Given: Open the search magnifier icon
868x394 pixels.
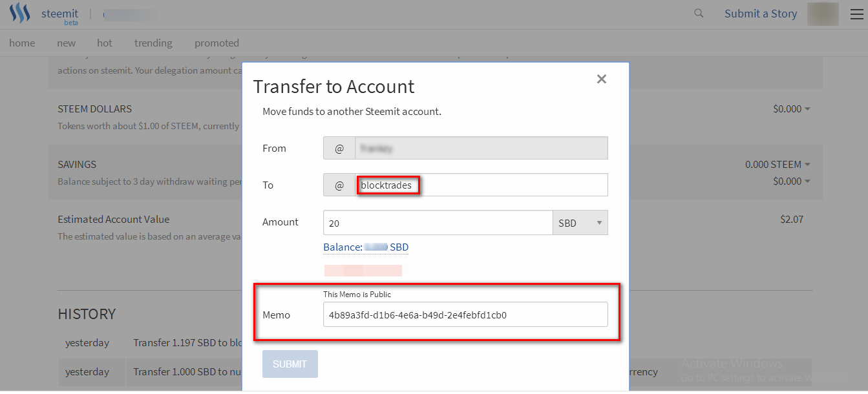Looking at the screenshot, I should tap(699, 13).
